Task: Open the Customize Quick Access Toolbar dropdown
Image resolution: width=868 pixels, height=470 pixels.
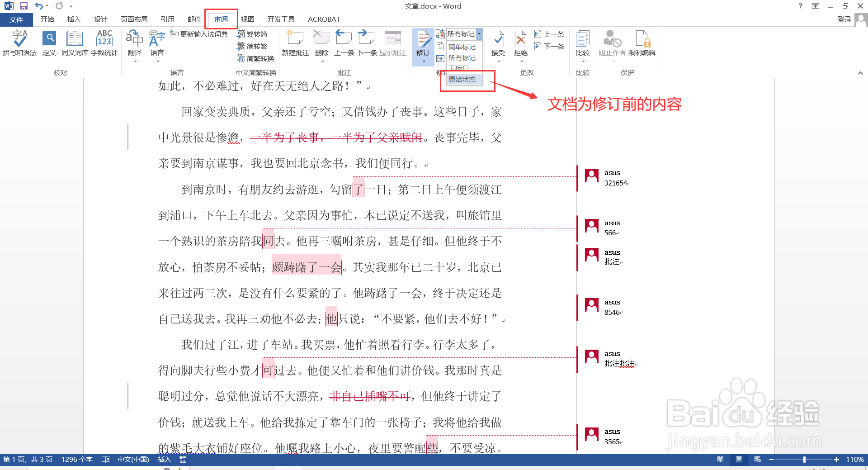Action: point(71,6)
